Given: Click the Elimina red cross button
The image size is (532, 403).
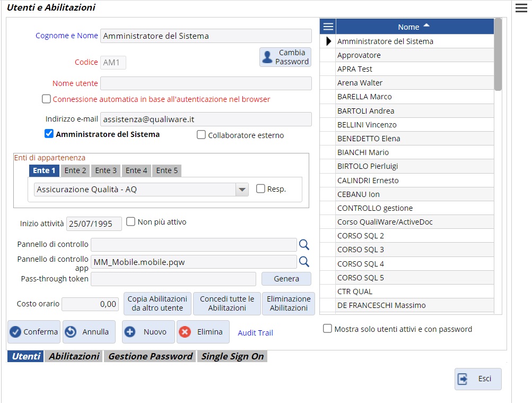Looking at the screenshot, I should point(203,332).
